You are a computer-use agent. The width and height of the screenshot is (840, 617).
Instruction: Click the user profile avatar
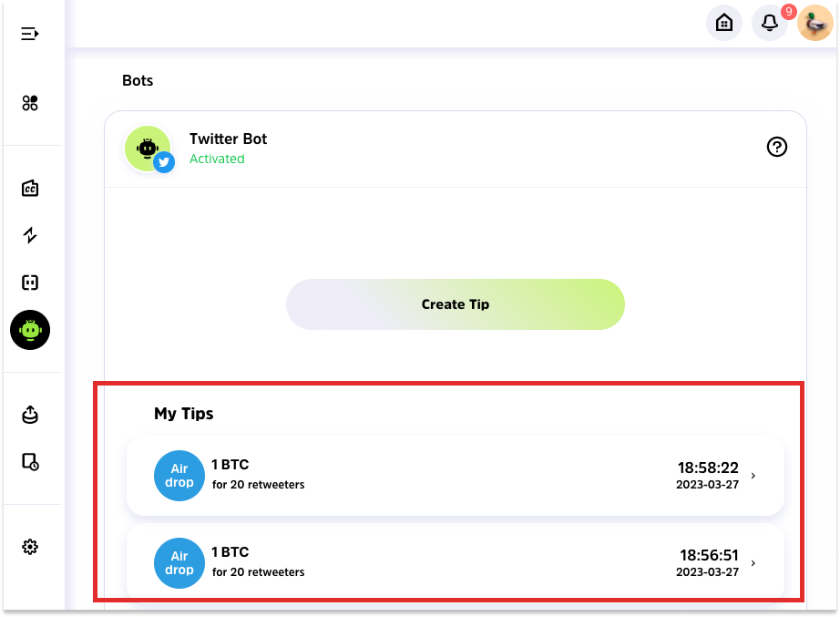[814, 23]
